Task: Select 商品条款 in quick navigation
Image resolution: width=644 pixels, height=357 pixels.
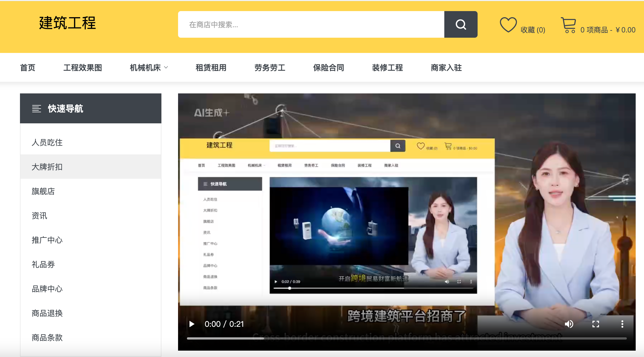Action: [91, 338]
